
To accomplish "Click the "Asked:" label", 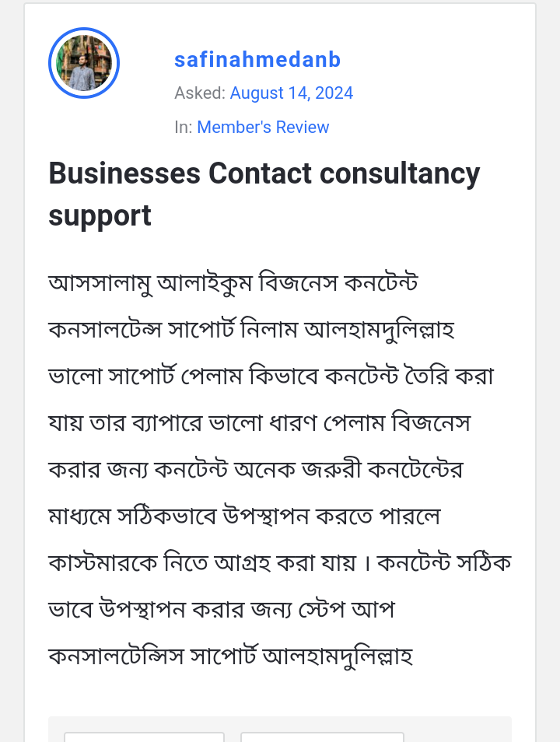I will [x=200, y=93].
